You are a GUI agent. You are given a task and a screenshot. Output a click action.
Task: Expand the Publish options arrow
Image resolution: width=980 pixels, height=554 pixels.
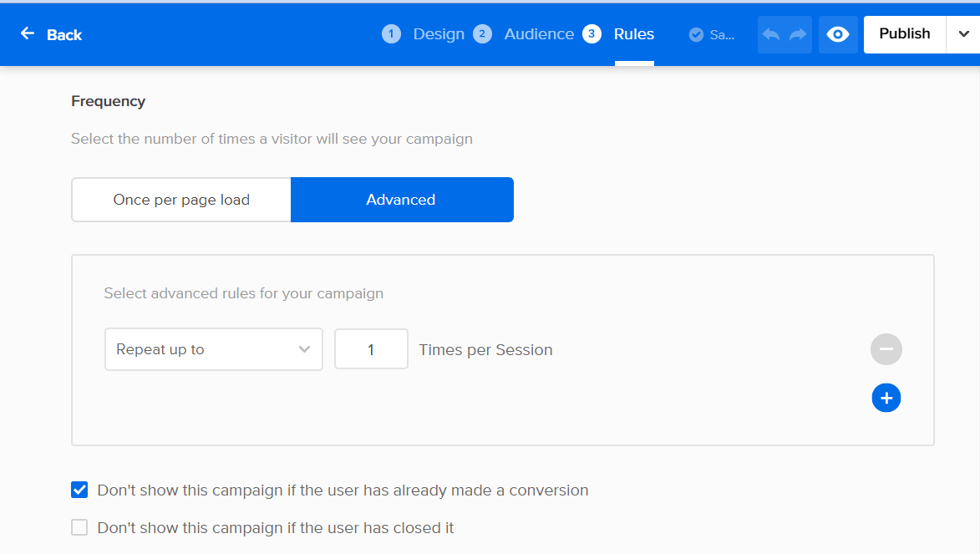point(962,34)
